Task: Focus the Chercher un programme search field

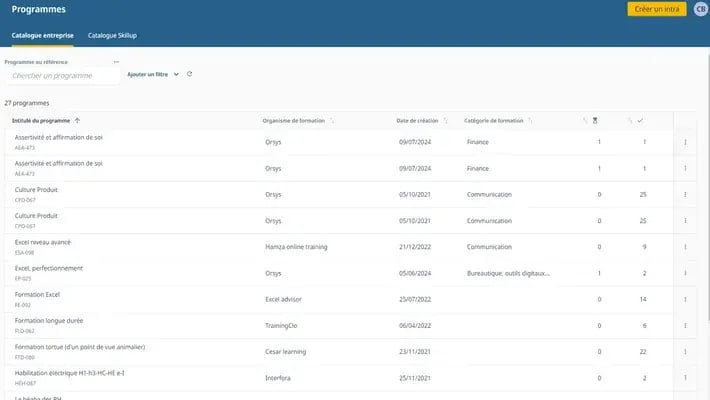Action: pyautogui.click(x=62, y=76)
